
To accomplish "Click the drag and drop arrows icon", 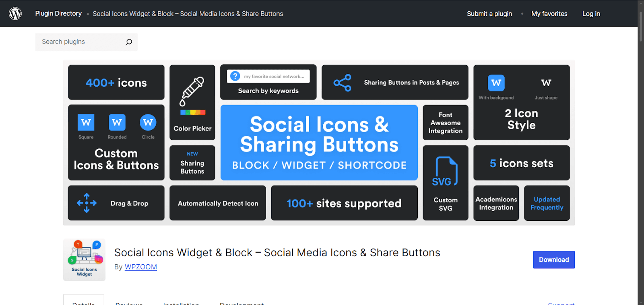I will click(87, 203).
